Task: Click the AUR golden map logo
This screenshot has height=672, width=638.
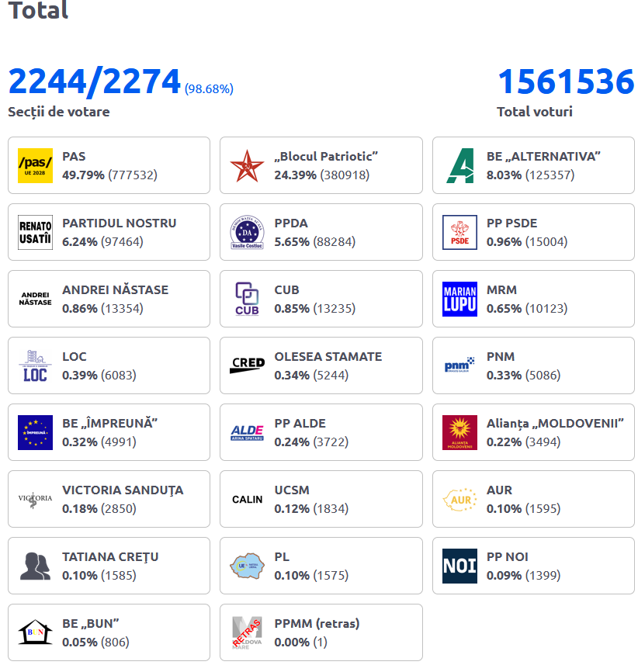Action: [x=459, y=499]
